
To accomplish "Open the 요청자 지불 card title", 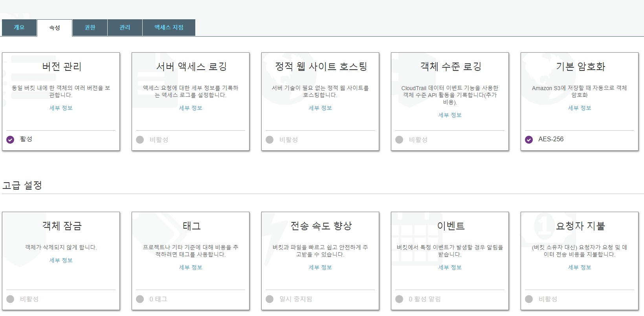I will coord(580,226).
